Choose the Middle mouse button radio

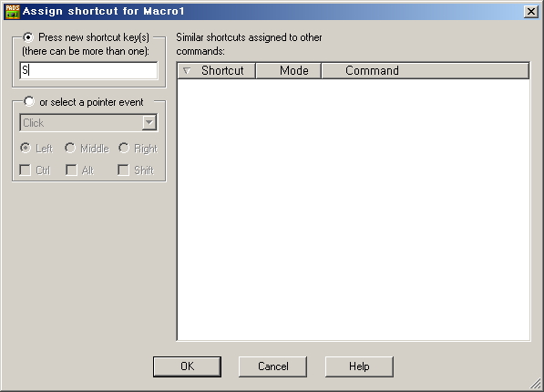tap(70, 148)
